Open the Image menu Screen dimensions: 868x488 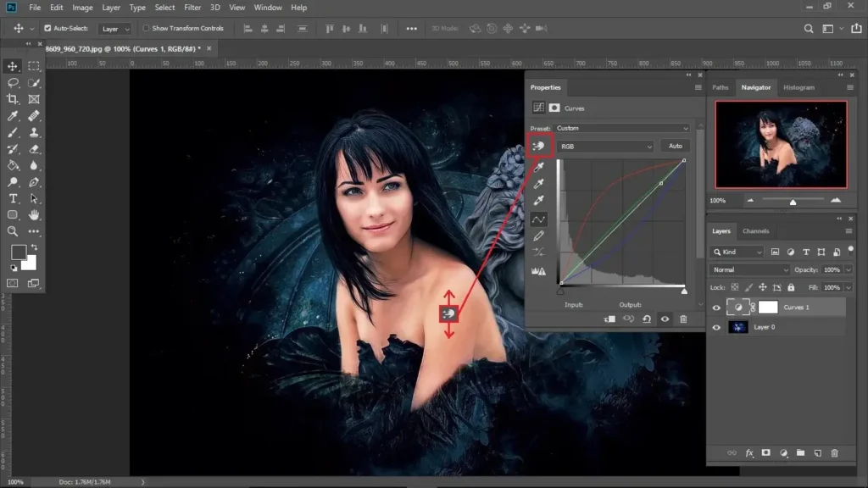coord(82,8)
